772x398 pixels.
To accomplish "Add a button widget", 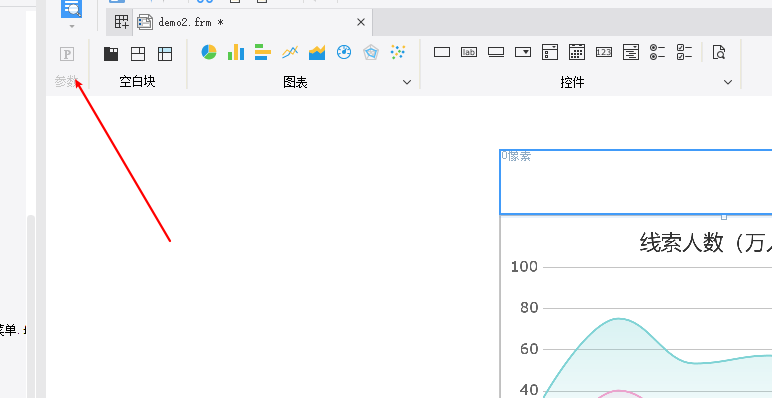I will [x=496, y=52].
